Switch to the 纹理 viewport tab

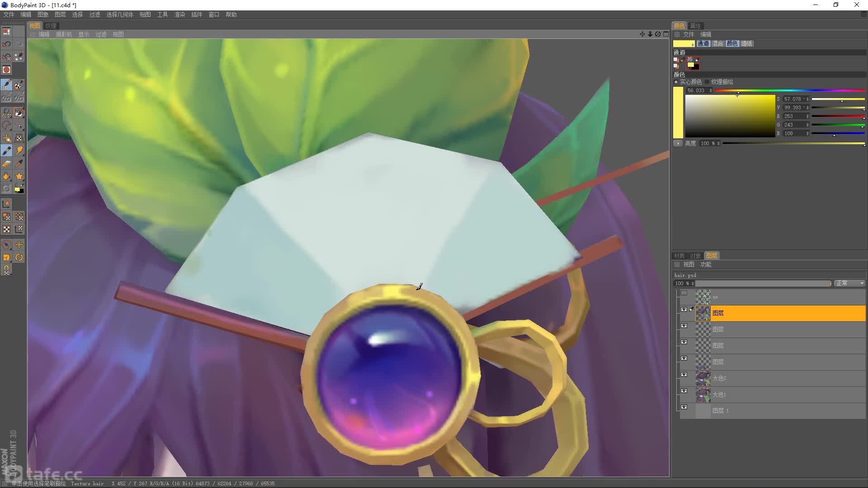click(x=51, y=26)
